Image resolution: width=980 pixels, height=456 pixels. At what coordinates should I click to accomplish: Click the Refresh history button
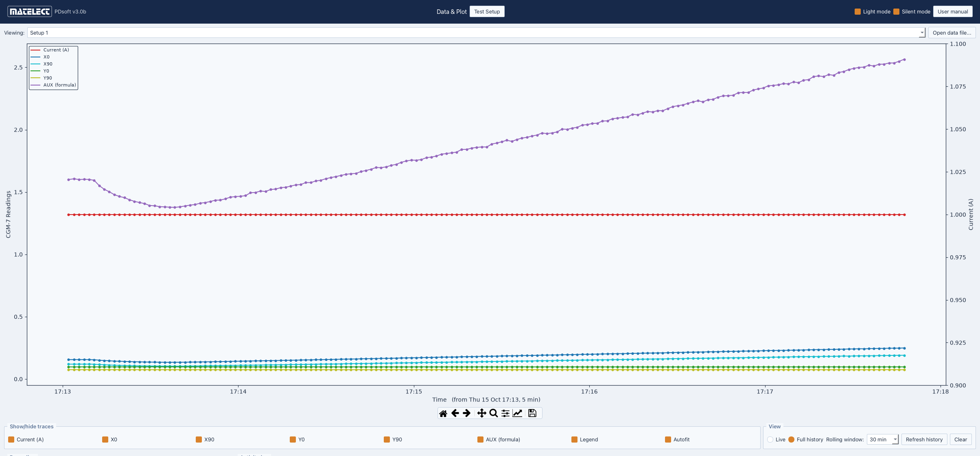coord(924,439)
